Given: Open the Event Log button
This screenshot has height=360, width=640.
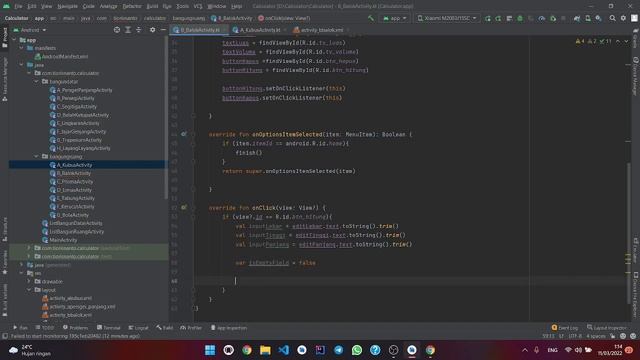Looking at the screenshot, I should click(565, 328).
